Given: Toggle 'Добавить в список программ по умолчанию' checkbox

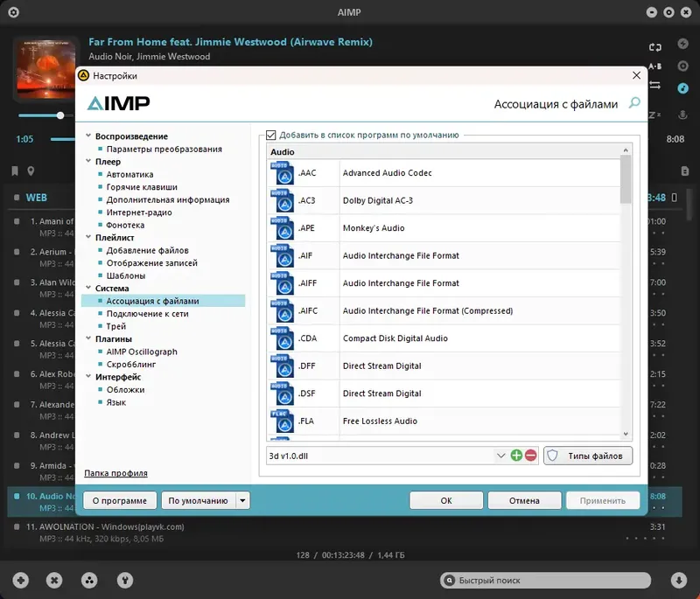Looking at the screenshot, I should (x=270, y=136).
